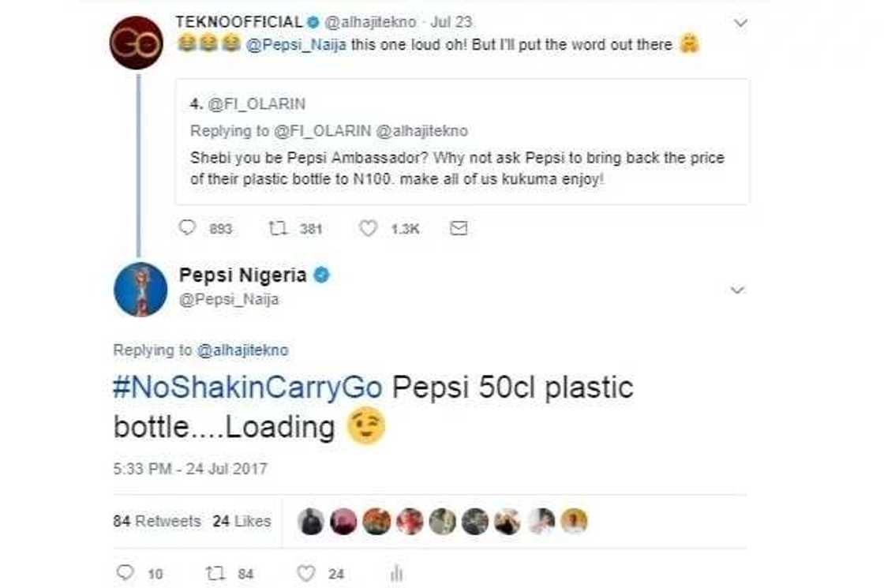
Task: Like Tekno's tweet via the heart icon
Action: point(368,228)
